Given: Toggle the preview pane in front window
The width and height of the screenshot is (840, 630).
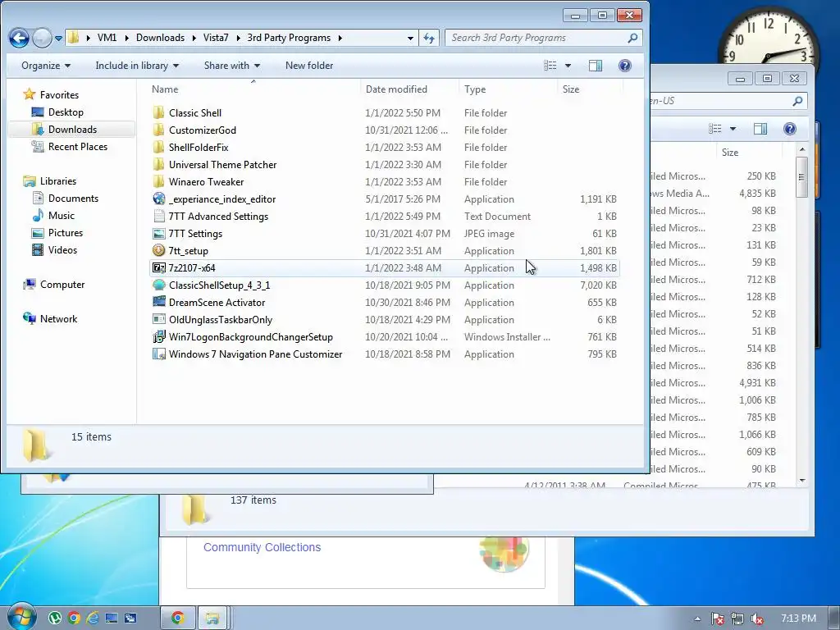Looking at the screenshot, I should coord(596,66).
